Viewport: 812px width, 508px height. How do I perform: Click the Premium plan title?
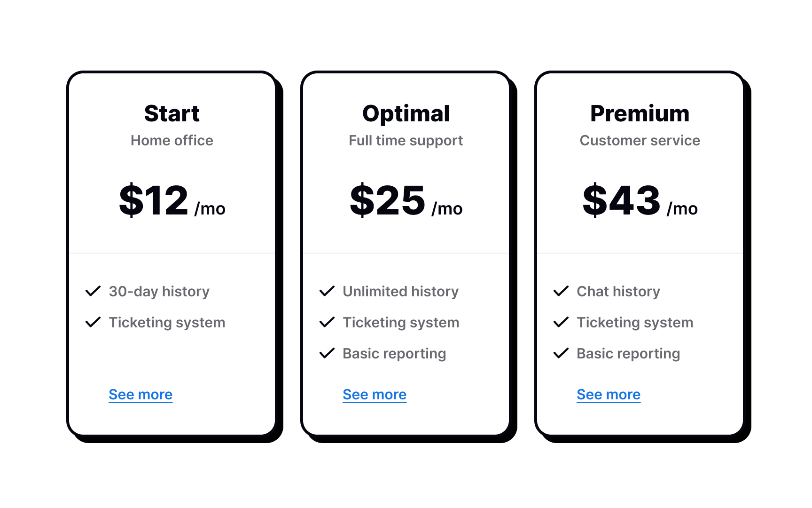[640, 113]
